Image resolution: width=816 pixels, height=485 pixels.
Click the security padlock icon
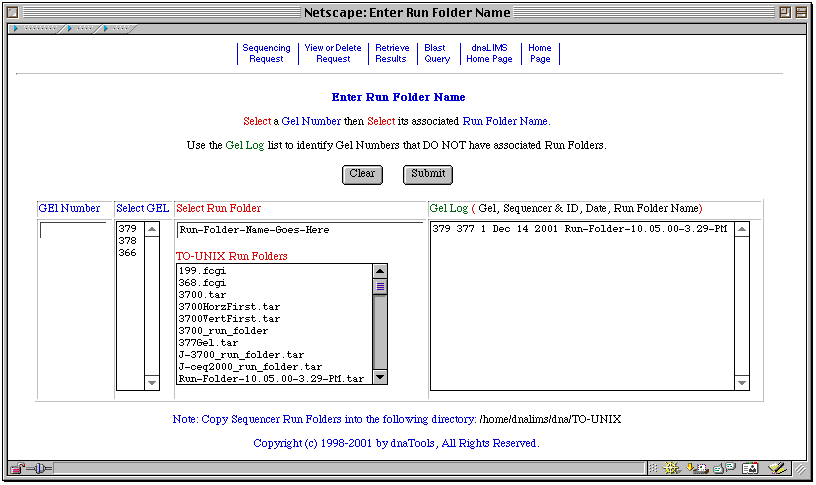click(18, 468)
